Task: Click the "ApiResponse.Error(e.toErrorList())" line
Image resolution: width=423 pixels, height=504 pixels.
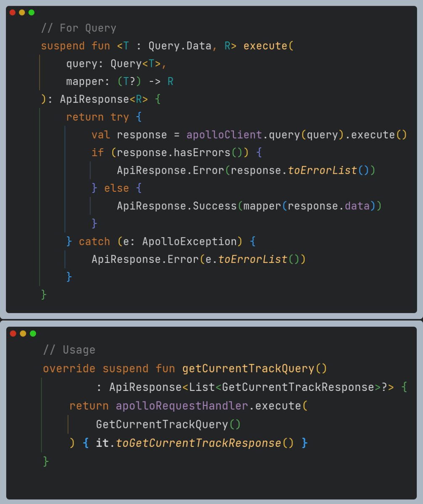Action: 198,260
